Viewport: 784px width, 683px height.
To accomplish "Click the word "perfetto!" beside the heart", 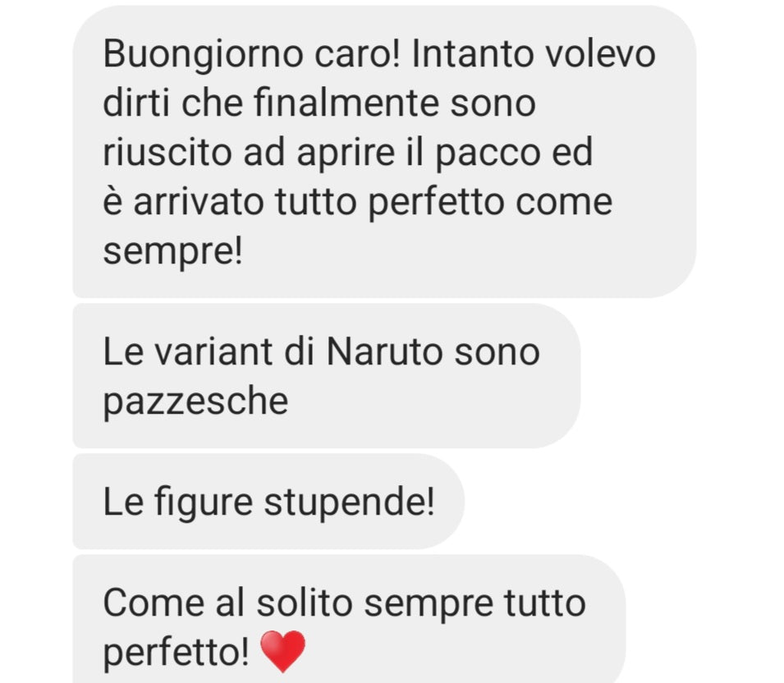I will (176, 653).
